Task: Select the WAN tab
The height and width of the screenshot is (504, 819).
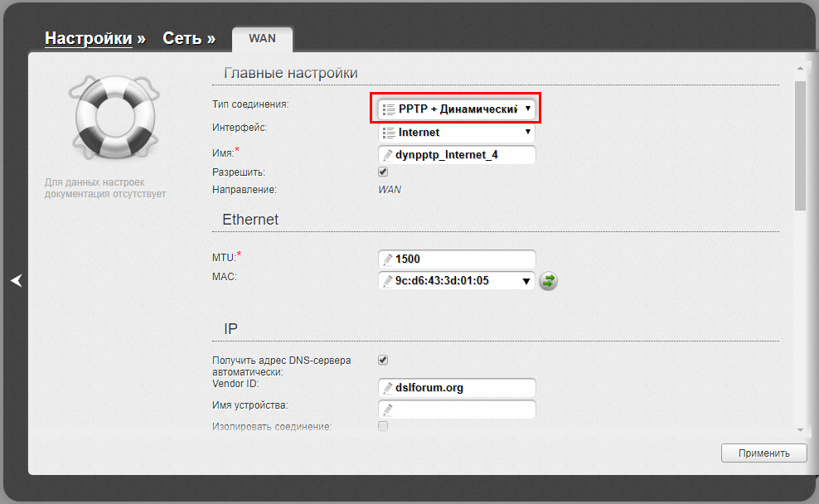Action: pyautogui.click(x=262, y=39)
